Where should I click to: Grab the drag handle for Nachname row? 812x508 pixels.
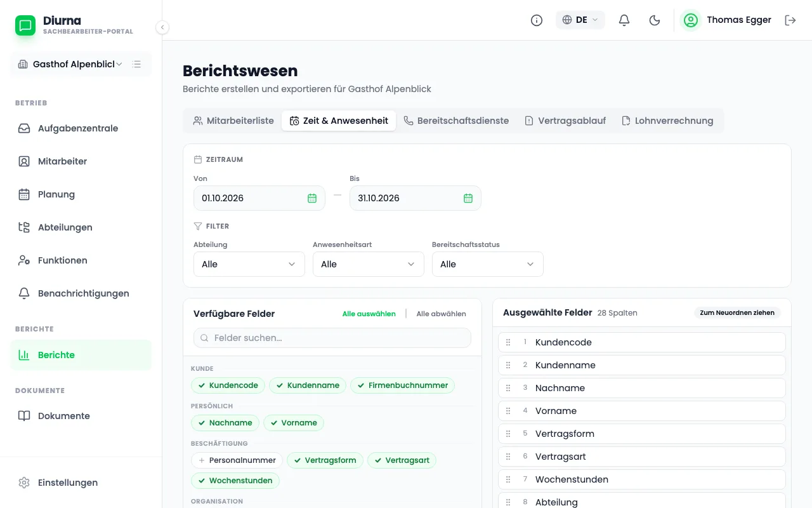tap(508, 388)
